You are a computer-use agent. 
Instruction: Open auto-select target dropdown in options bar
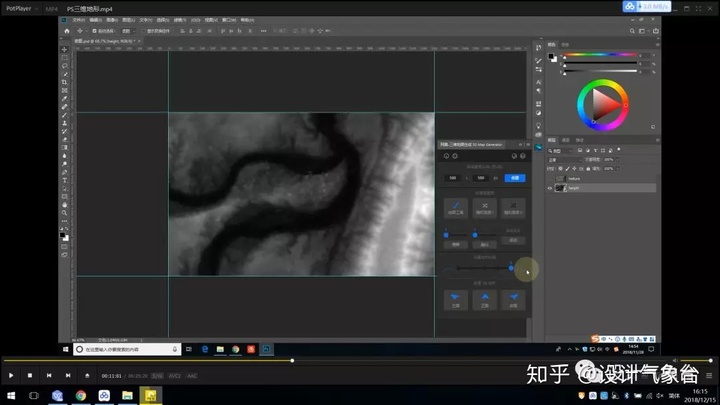[128, 31]
